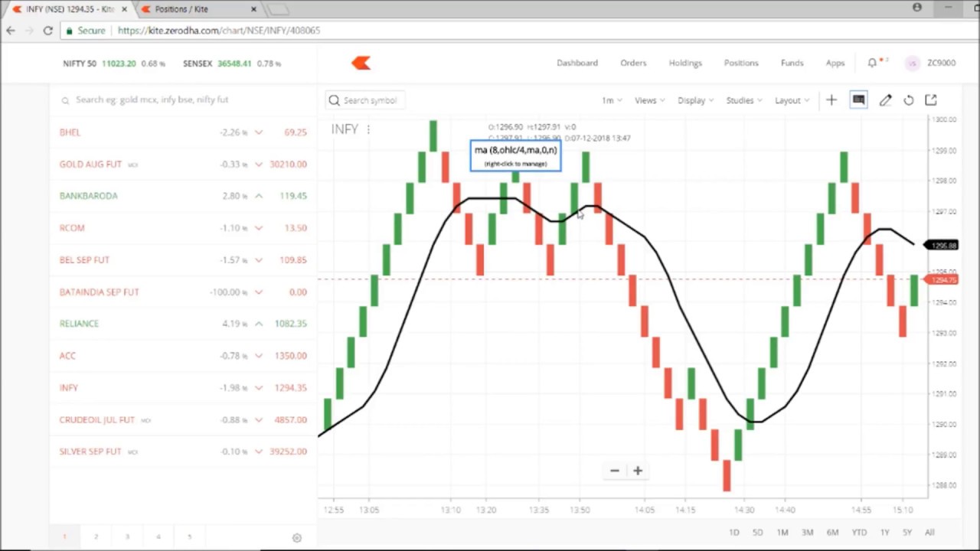Open the Layout dropdown
The height and width of the screenshot is (551, 980).
(x=792, y=100)
